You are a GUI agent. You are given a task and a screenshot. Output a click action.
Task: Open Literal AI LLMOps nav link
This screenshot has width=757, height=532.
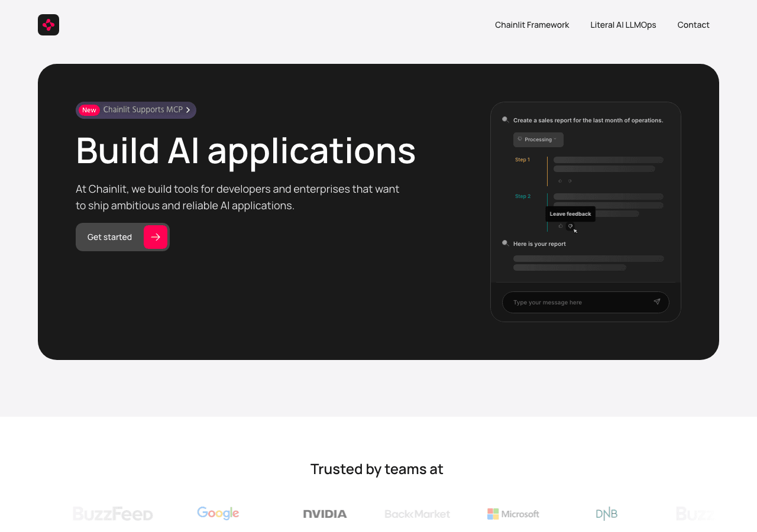click(623, 25)
